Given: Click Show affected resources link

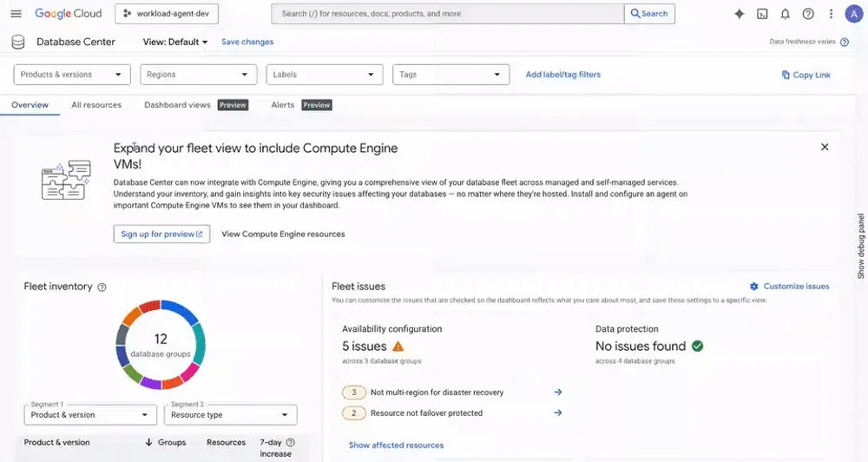Looking at the screenshot, I should tap(397, 445).
